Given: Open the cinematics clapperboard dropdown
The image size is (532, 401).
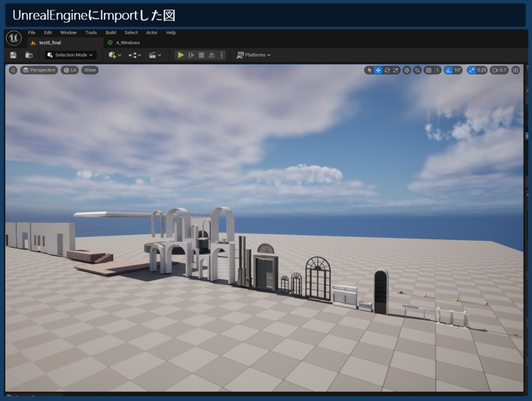Looking at the screenshot, I should [155, 55].
